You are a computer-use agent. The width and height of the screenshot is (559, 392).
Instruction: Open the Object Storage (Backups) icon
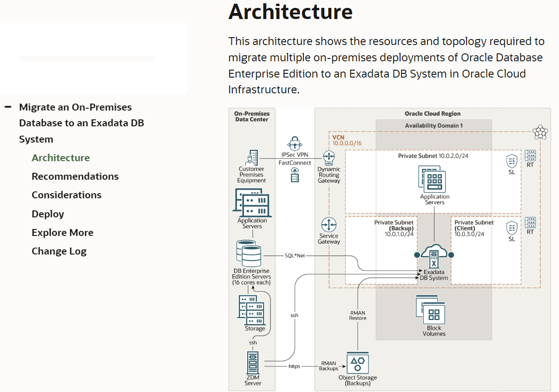(357, 363)
